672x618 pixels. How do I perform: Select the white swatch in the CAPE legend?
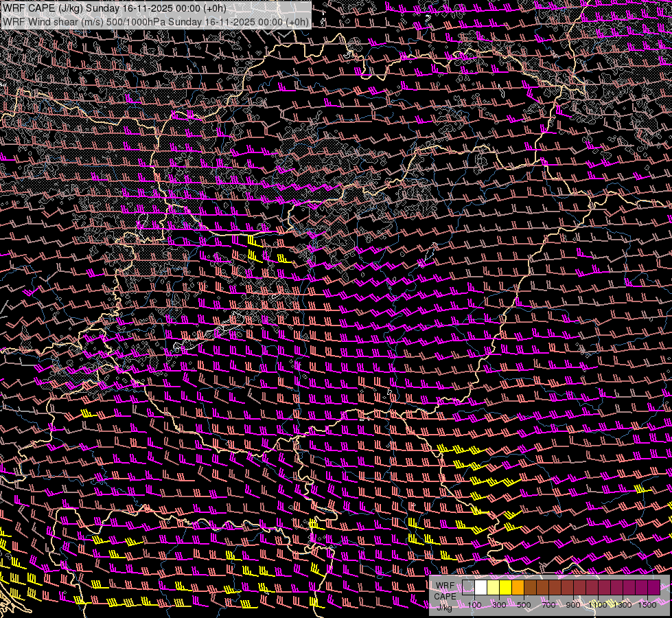[x=480, y=587]
